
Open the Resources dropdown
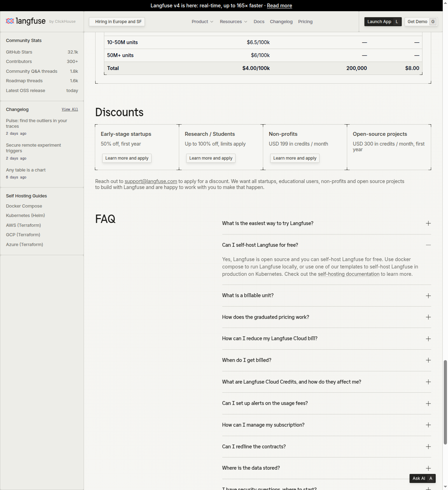tap(233, 22)
